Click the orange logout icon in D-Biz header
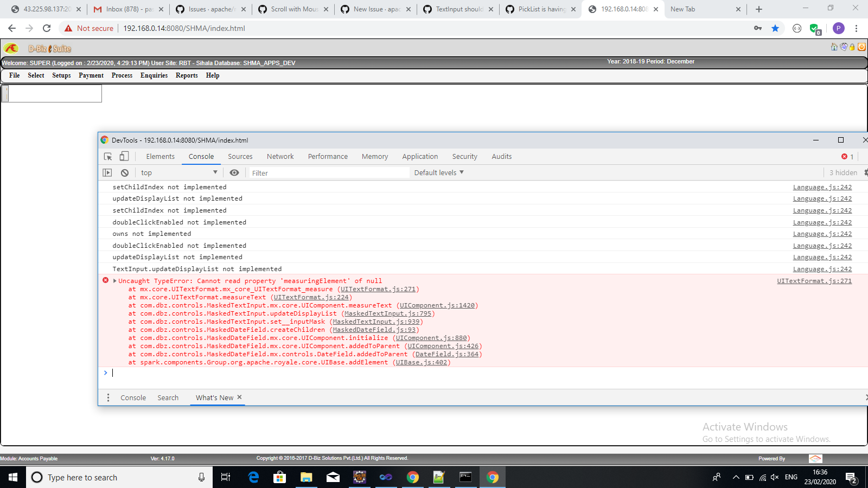Viewport: 868px width, 488px height. pyautogui.click(x=861, y=47)
